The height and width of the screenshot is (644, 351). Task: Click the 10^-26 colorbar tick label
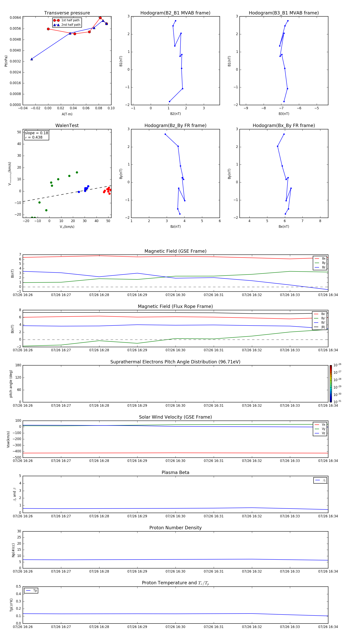[x=337, y=365]
